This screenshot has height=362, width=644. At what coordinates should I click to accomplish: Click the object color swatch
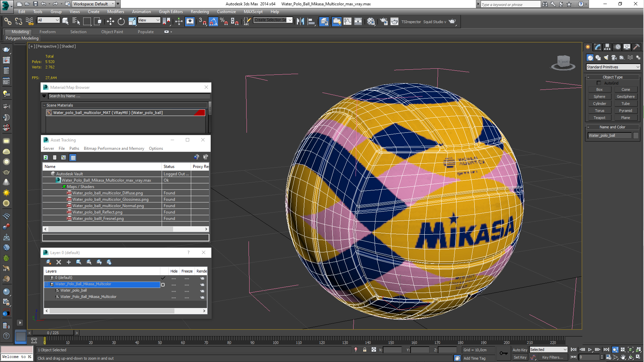(636, 135)
